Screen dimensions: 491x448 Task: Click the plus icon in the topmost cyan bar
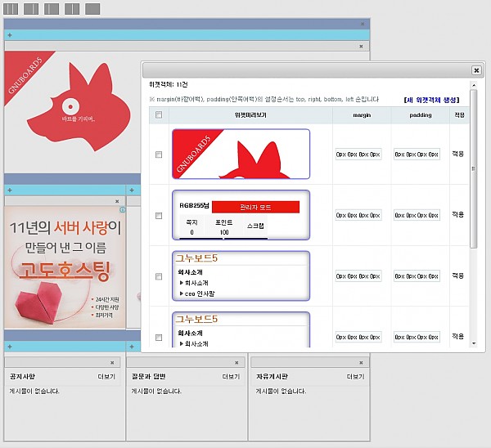click(10, 35)
